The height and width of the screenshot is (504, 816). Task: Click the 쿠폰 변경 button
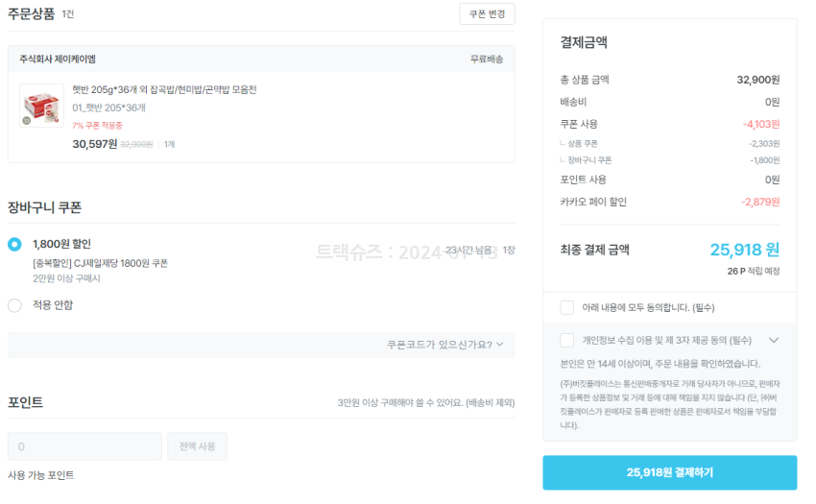(x=487, y=13)
